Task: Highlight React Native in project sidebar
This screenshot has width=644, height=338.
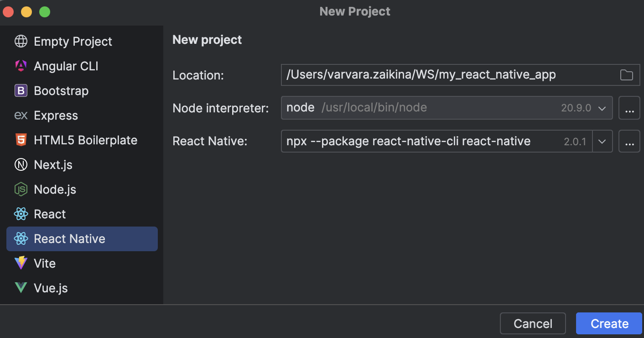Action: [x=69, y=238]
